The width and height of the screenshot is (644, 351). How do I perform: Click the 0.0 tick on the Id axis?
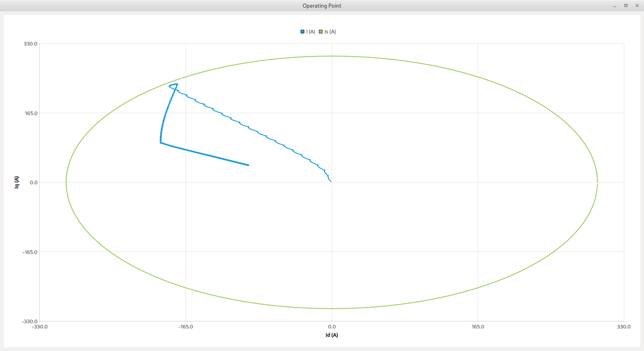click(332, 327)
